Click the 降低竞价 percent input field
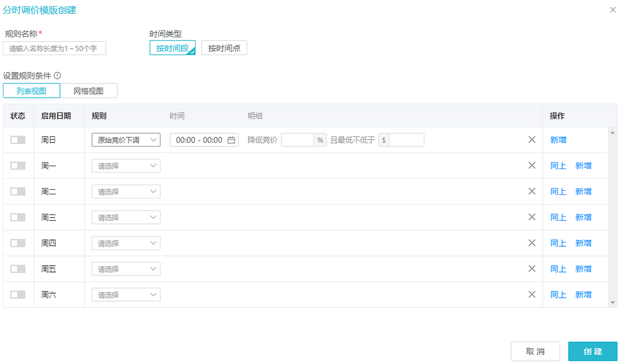The width and height of the screenshot is (621, 364). point(298,140)
